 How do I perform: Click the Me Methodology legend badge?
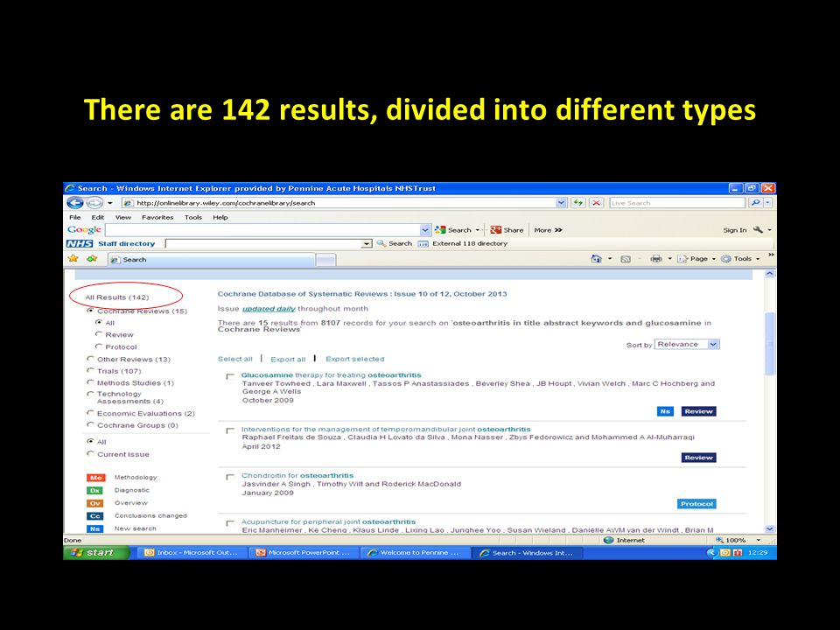[95, 478]
